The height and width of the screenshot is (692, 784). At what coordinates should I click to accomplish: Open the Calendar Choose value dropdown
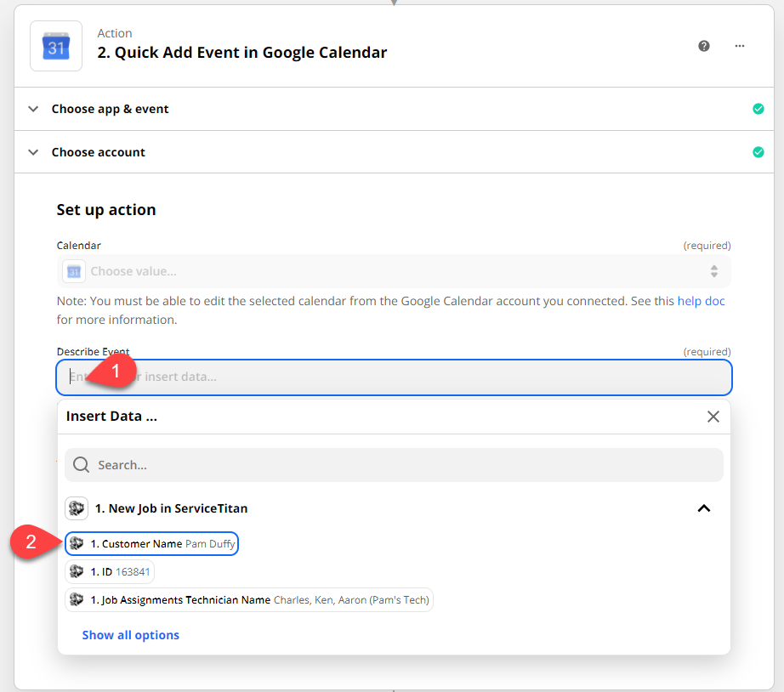[394, 271]
